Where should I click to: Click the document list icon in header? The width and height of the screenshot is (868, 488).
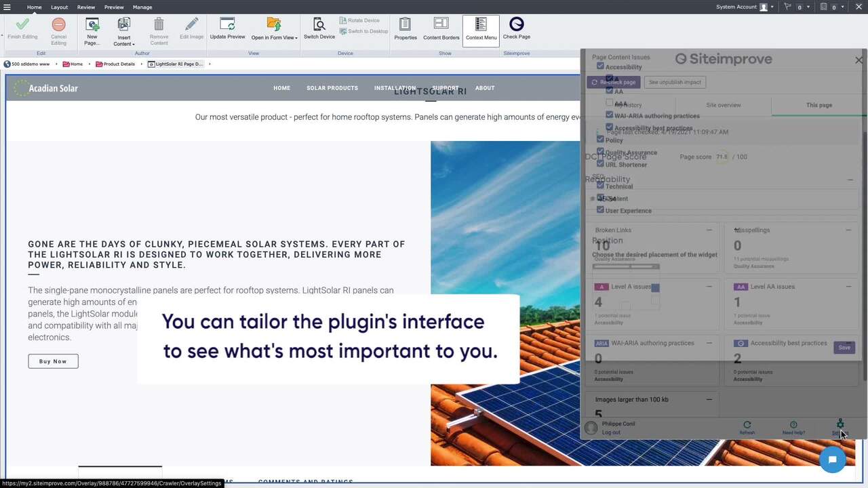pos(824,7)
